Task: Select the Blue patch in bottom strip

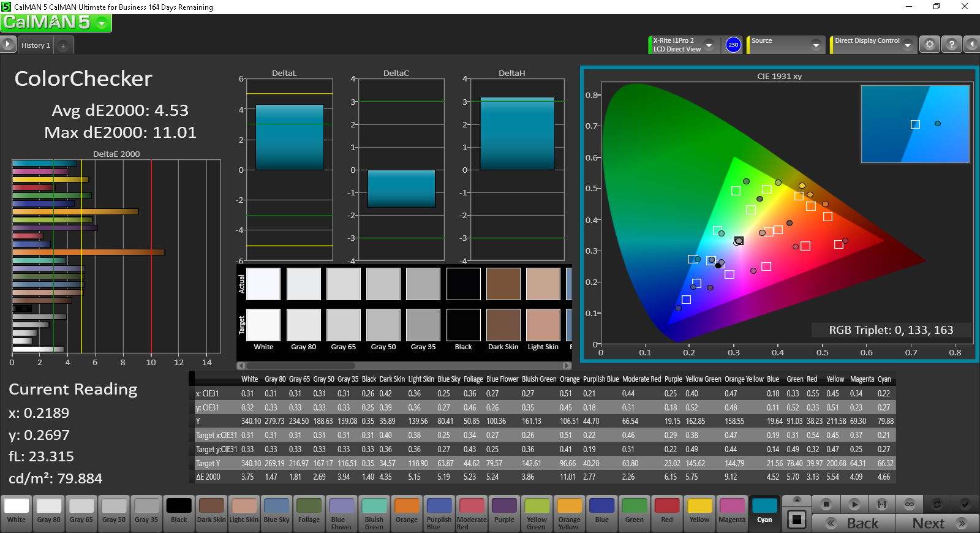Action: click(601, 513)
